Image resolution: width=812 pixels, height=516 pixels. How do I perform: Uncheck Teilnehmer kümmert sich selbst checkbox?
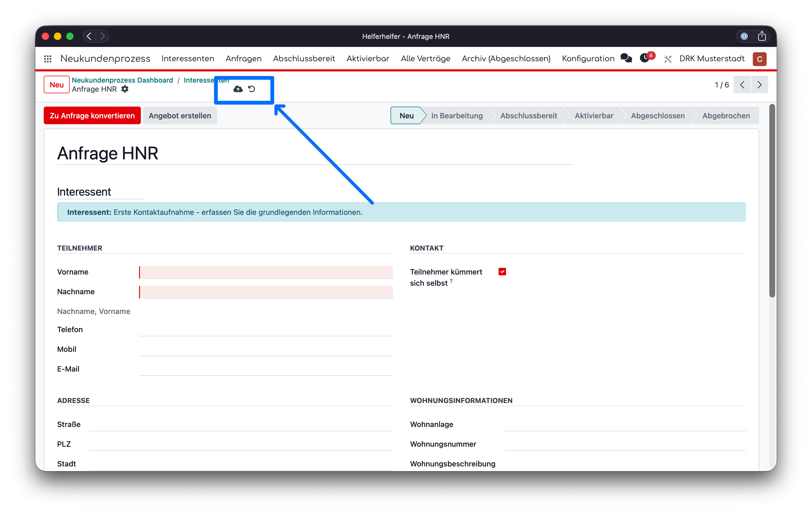click(502, 272)
